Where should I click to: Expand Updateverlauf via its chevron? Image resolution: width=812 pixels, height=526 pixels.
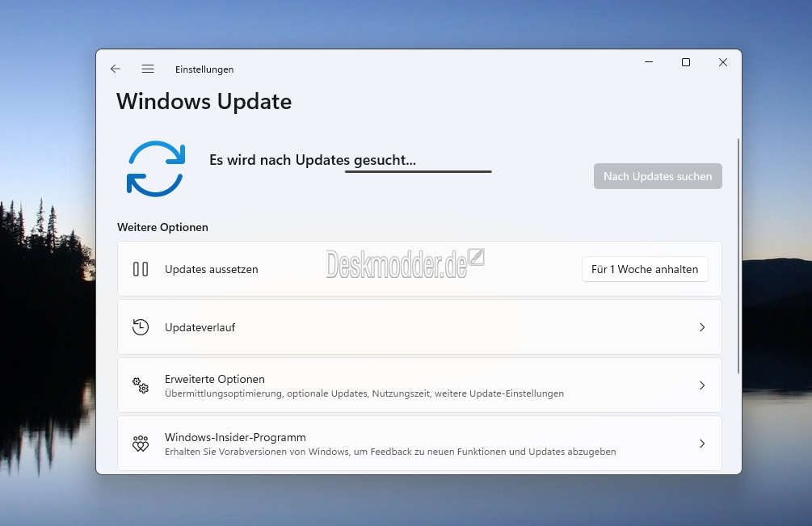pos(702,327)
